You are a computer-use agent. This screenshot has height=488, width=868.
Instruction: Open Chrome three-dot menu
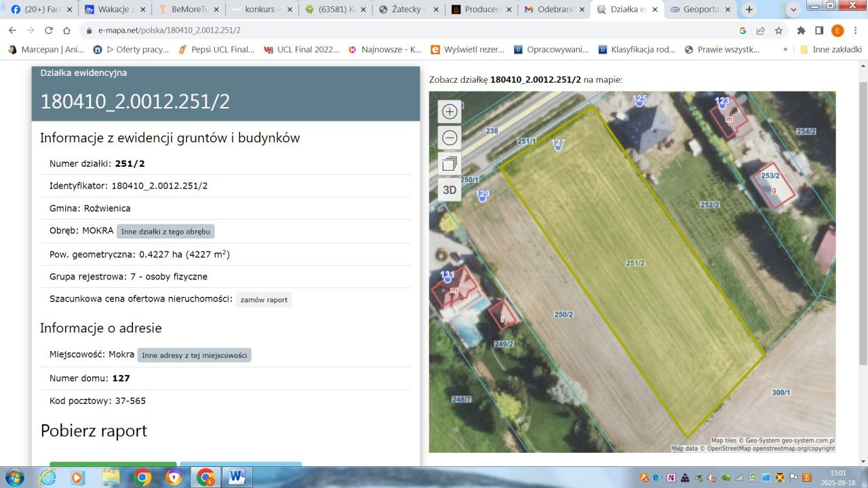856,30
